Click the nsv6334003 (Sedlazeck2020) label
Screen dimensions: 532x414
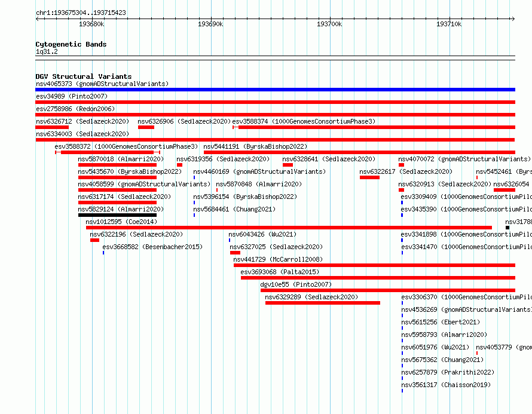pos(82,134)
